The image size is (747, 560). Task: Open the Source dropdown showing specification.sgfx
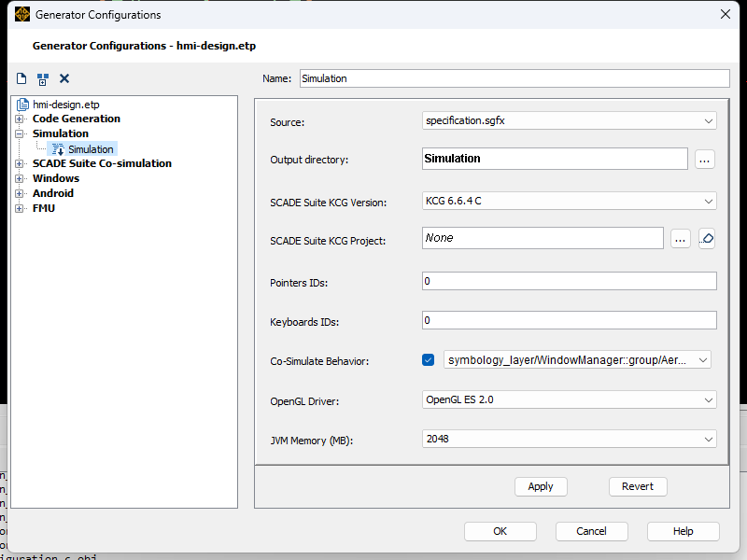569,121
